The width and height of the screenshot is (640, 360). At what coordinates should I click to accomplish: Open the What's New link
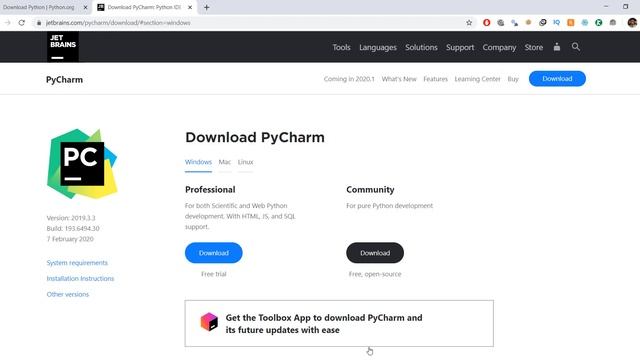(399, 79)
